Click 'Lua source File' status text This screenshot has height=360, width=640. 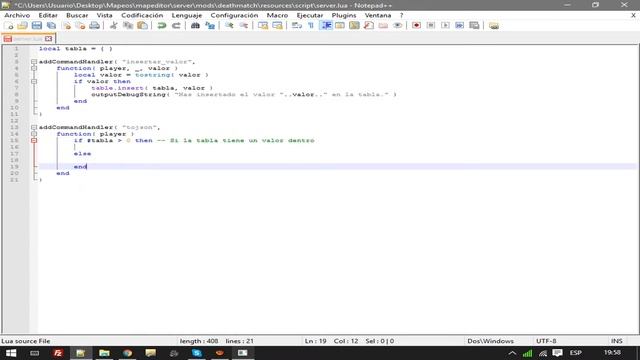26,341
